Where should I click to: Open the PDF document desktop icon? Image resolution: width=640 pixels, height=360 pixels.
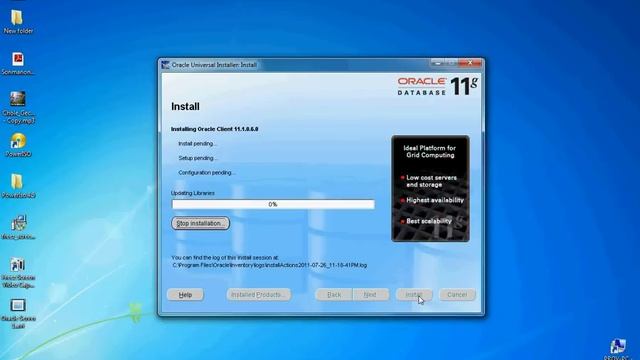18,64
